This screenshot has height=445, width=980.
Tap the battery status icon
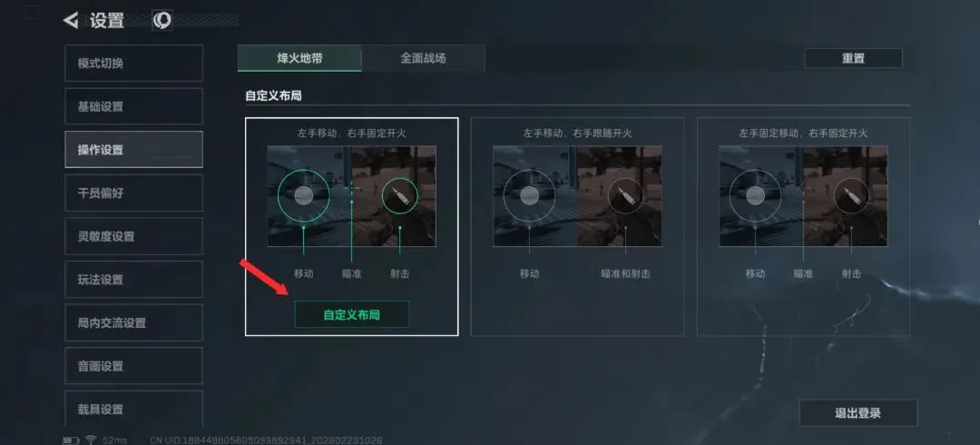[71, 440]
